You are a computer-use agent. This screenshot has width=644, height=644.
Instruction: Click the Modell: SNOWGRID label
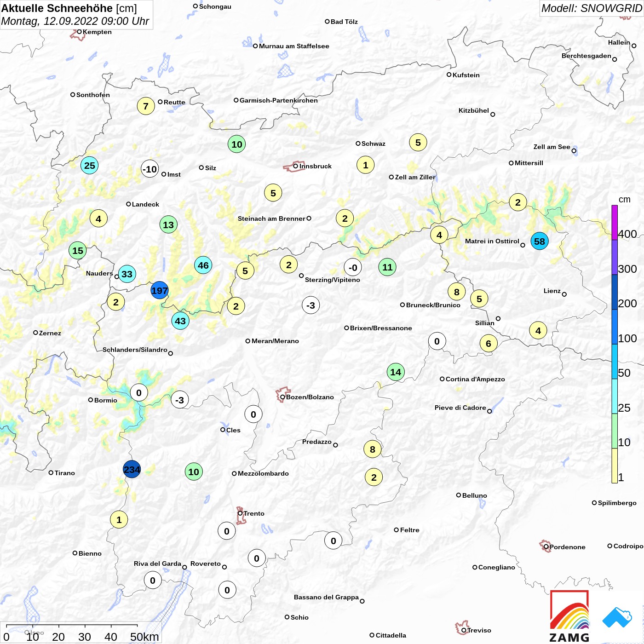(x=591, y=8)
